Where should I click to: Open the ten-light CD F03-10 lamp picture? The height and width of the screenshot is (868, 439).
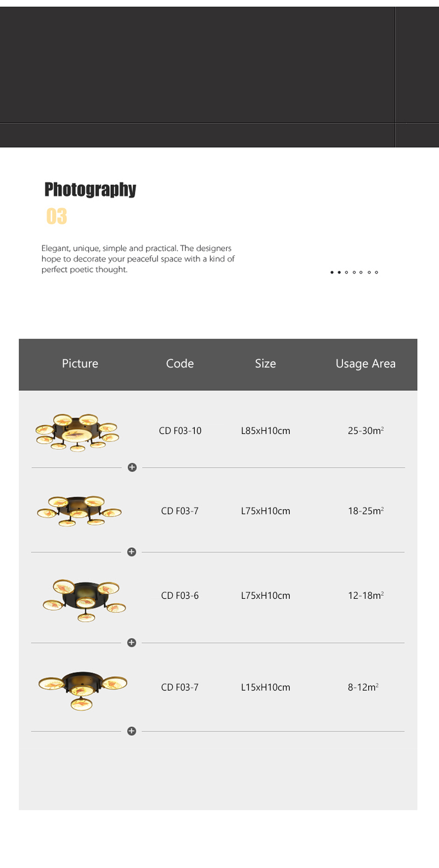point(77,432)
